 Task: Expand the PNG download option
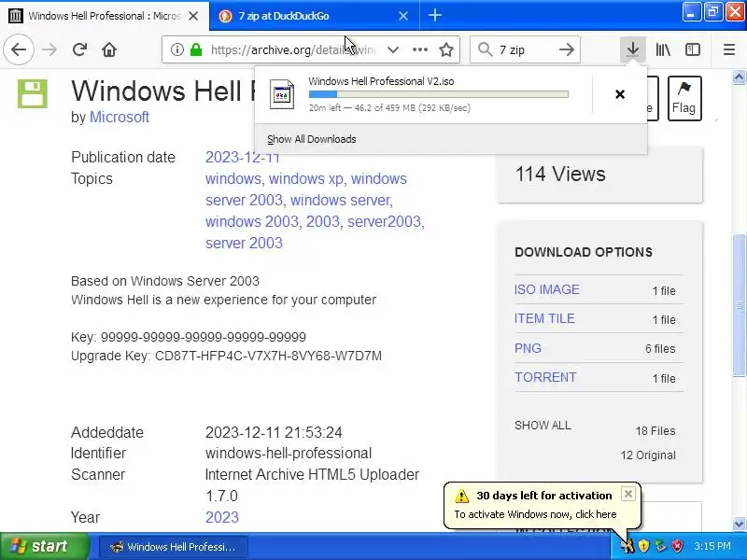528,348
